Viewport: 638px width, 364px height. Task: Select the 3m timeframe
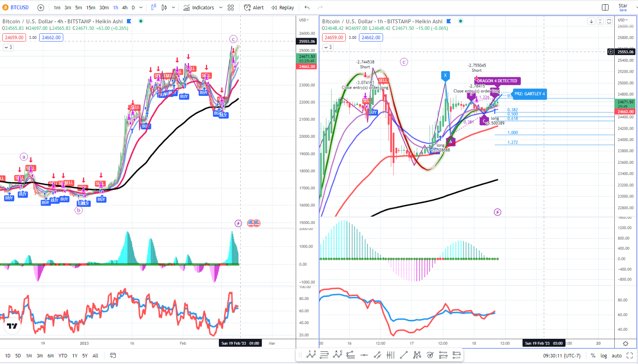[68, 7]
